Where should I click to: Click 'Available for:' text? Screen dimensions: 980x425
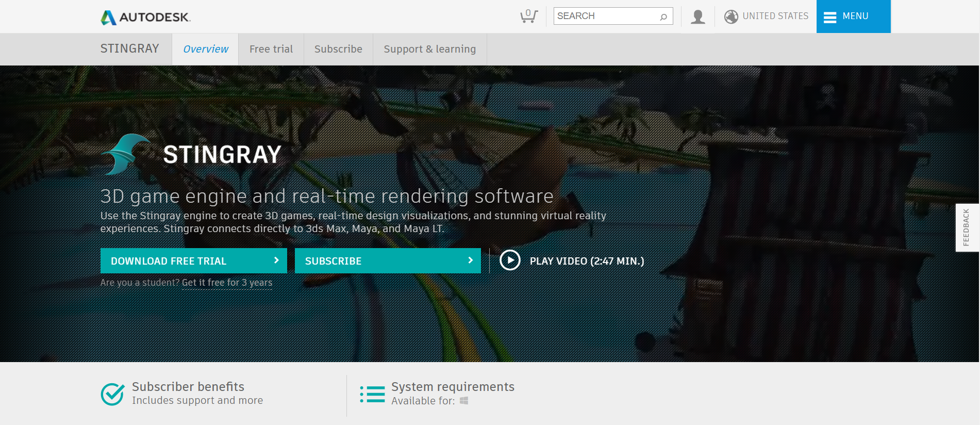pos(423,401)
